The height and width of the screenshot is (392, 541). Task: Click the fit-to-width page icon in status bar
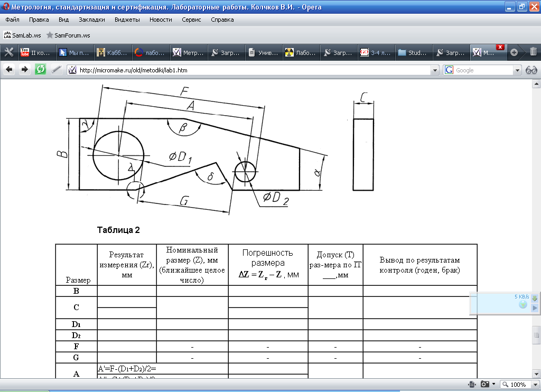coord(472,384)
